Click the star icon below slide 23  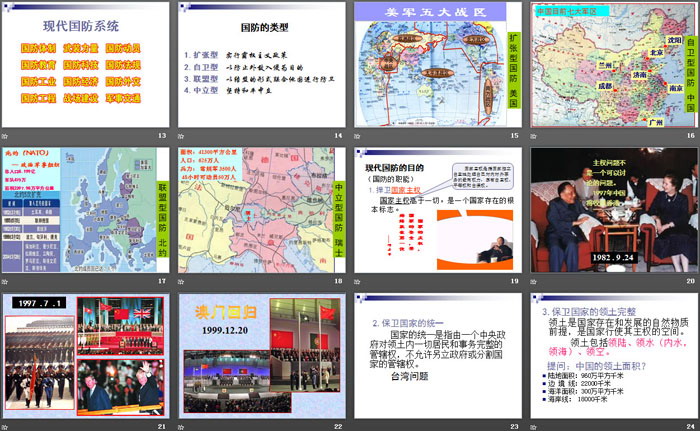[x=359, y=425]
